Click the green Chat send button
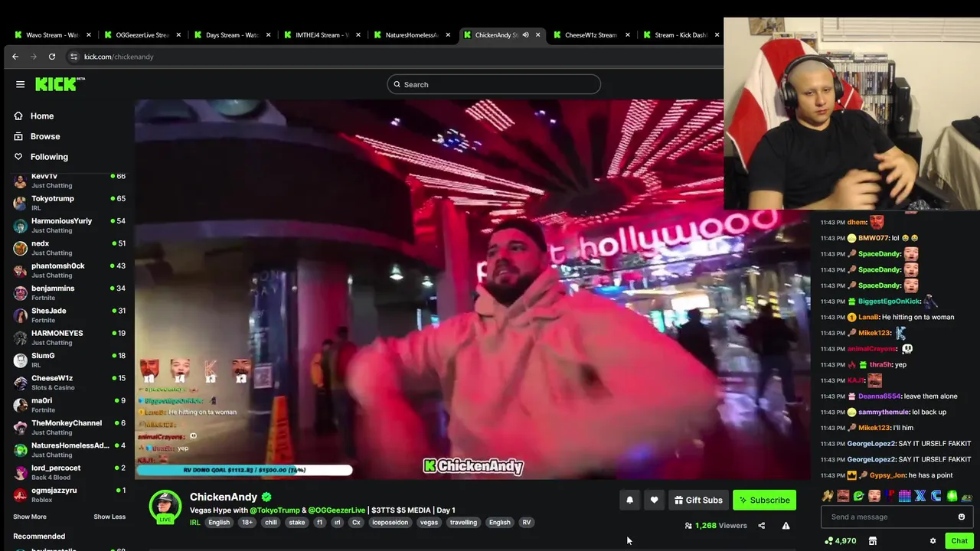The image size is (980, 551). pyautogui.click(x=959, y=541)
